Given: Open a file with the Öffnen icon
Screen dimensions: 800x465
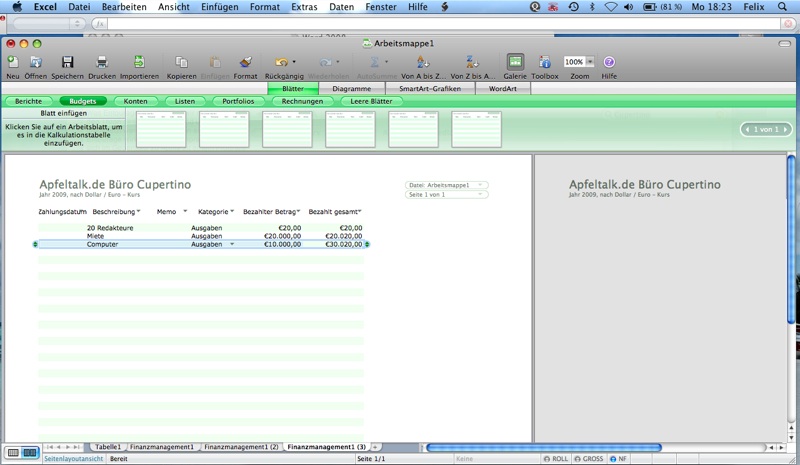Looking at the screenshot, I should [36, 62].
